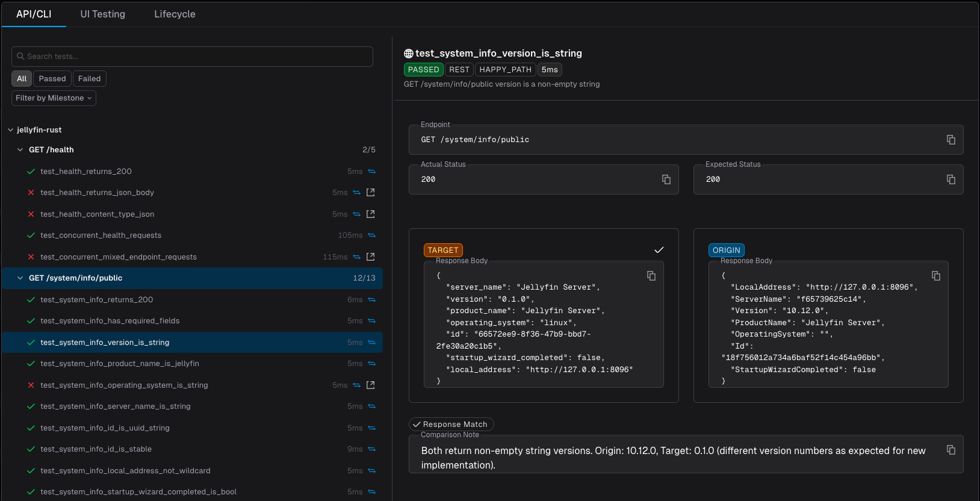Collapse the GET /system/info/public group

click(20, 278)
